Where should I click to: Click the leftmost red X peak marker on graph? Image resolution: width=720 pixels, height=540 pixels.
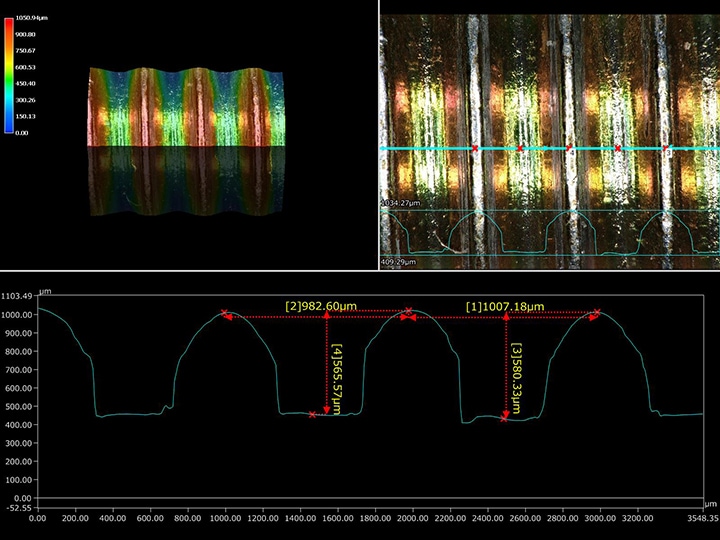pos(224,313)
